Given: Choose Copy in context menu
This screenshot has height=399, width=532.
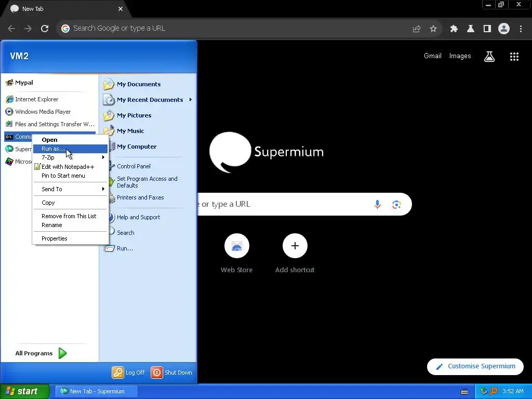Looking at the screenshot, I should pos(70,203).
